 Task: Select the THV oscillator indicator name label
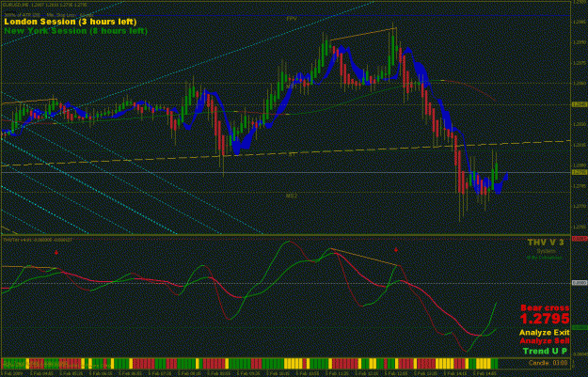pos(38,239)
